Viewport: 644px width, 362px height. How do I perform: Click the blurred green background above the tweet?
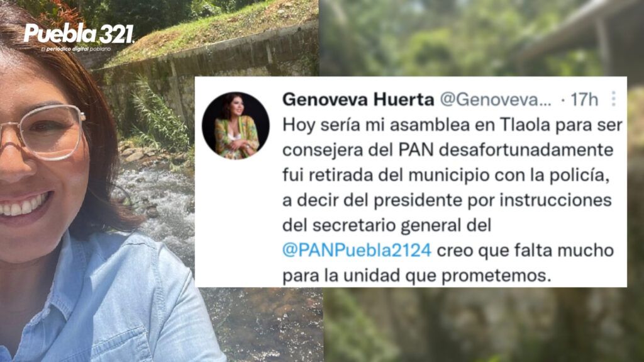point(480,38)
